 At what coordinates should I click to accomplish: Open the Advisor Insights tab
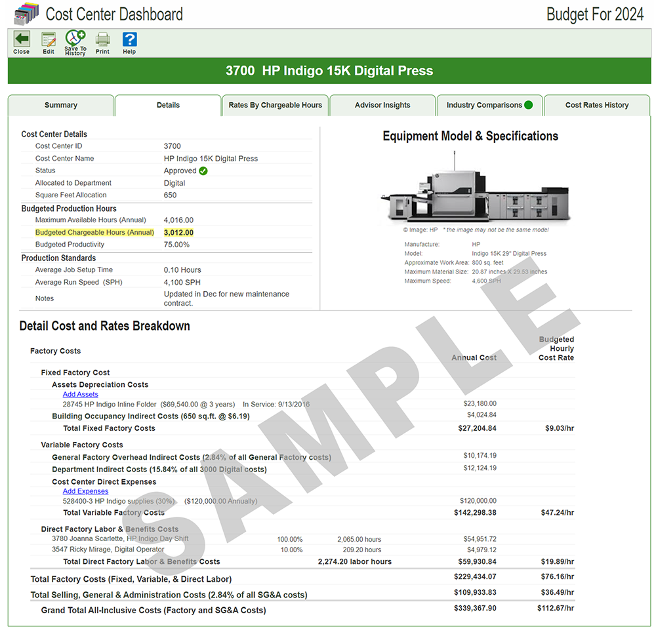[x=382, y=106]
